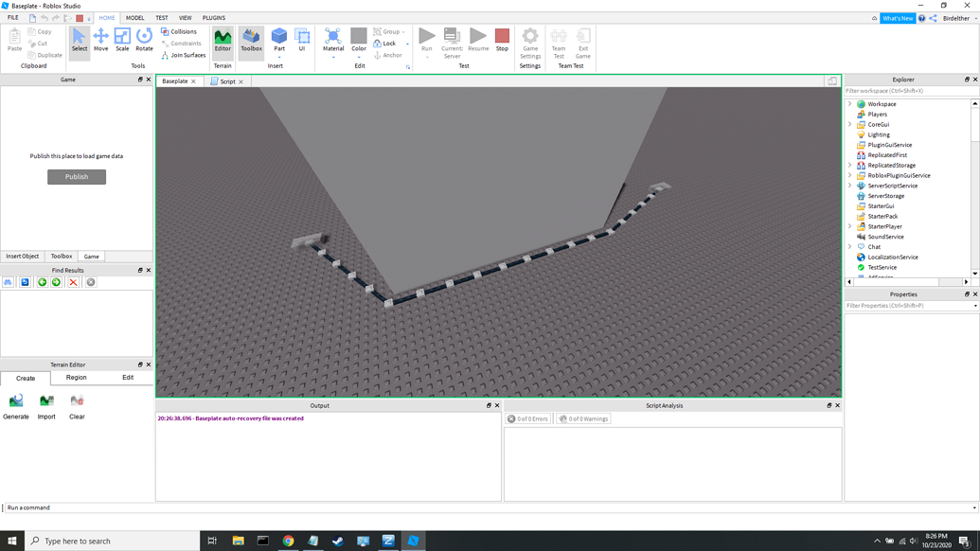Generate terrain in Terrain Editor

coord(16,407)
